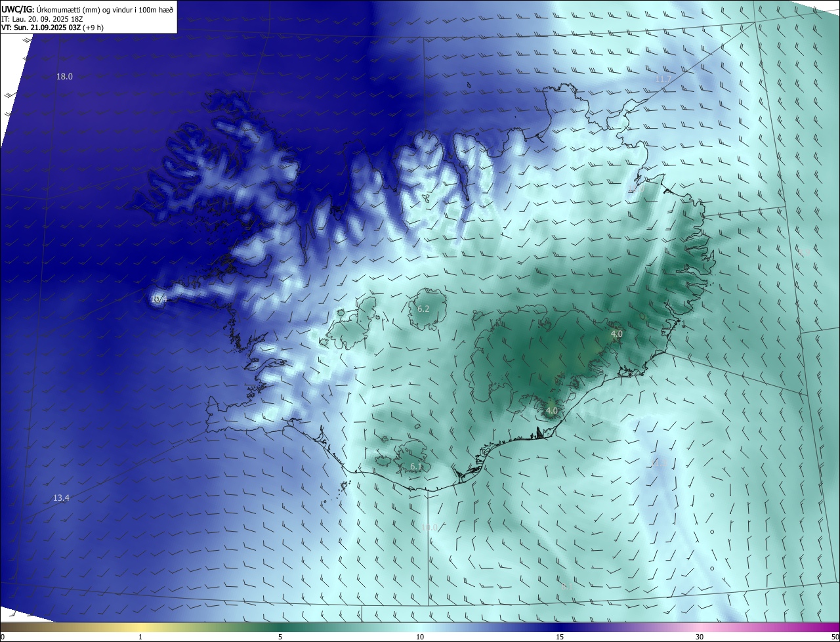Click the 10.0 label south of the coast
840x642 pixels.
pyautogui.click(x=429, y=527)
